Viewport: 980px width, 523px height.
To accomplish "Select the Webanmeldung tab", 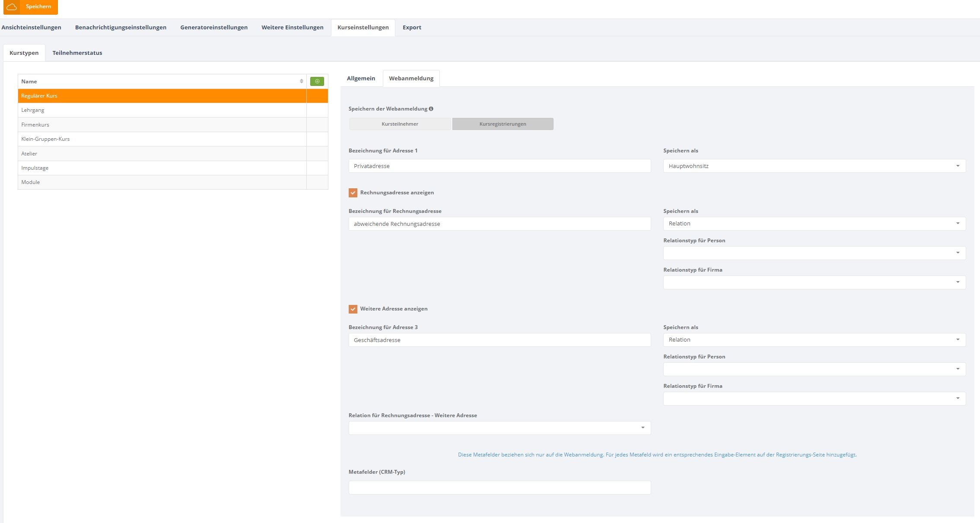I will (x=411, y=78).
